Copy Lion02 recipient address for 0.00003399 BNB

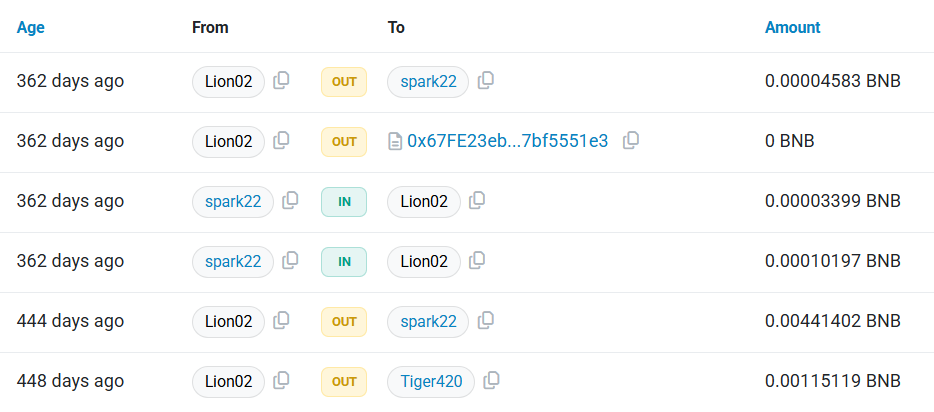pos(477,201)
